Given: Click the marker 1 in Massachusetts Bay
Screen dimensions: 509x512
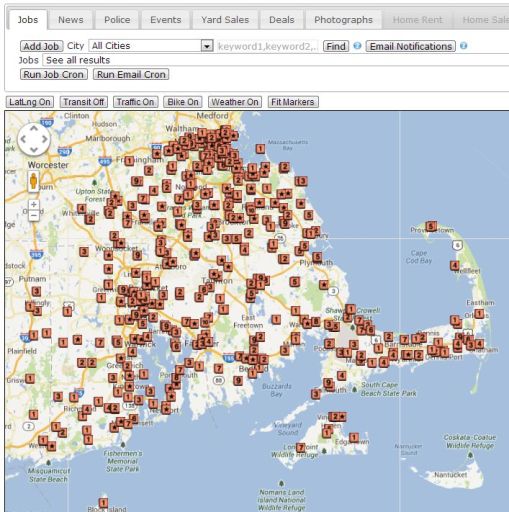Looking at the screenshot, I should click(x=260, y=148).
